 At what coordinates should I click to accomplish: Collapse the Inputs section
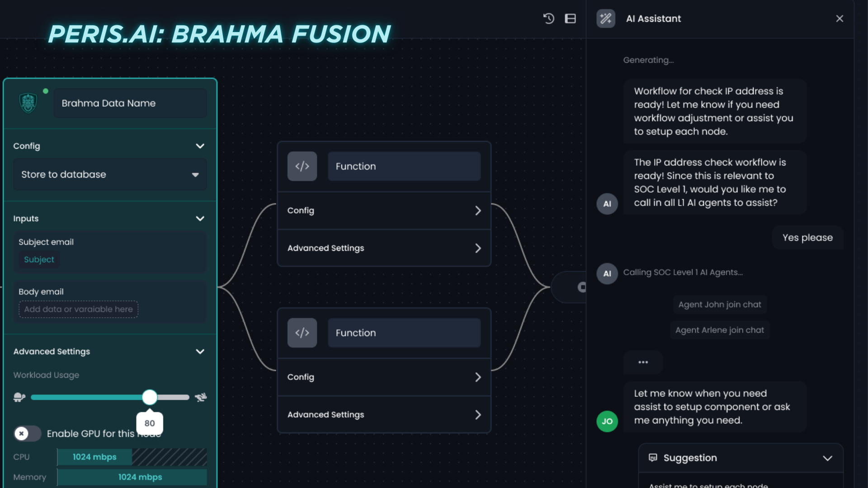(200, 218)
